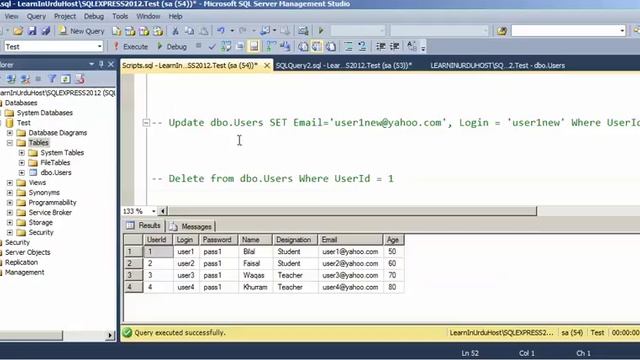Image resolution: width=640 pixels, height=360 pixels.
Task: Click the Refresh icon in Object Explorer
Action: point(66,79)
